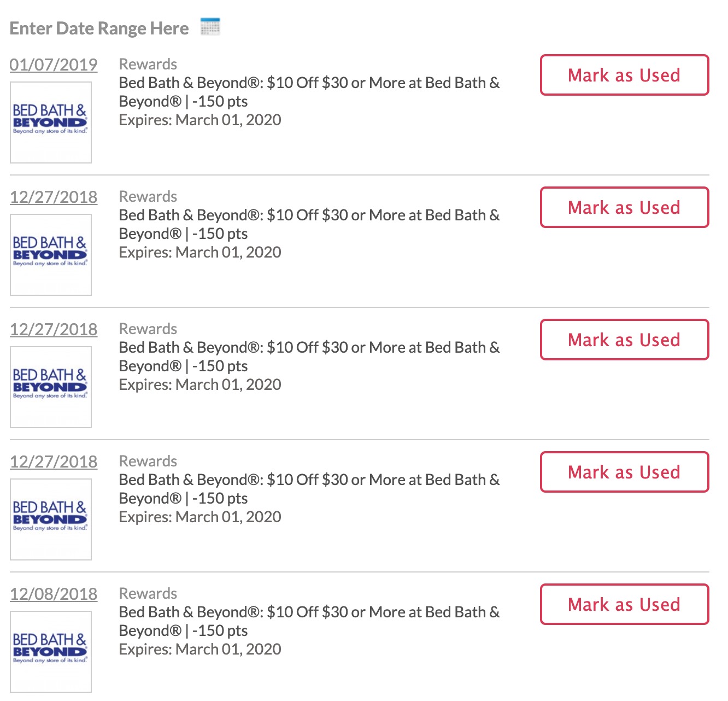
Task: Select logo thumbnail of first 12/27/2018 reward
Action: [51, 255]
